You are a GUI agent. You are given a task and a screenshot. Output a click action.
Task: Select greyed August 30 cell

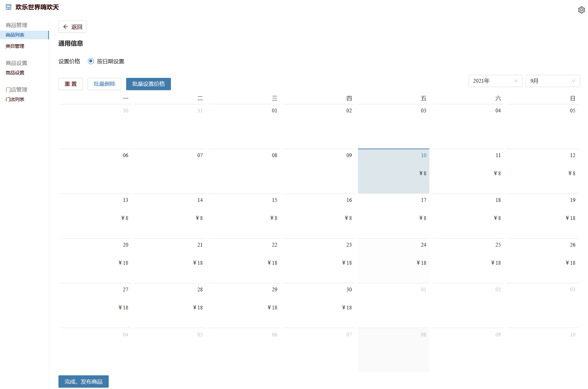click(x=95, y=126)
